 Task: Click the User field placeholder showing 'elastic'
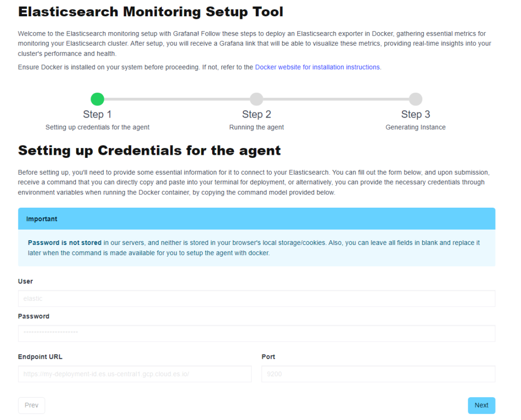(x=31, y=298)
